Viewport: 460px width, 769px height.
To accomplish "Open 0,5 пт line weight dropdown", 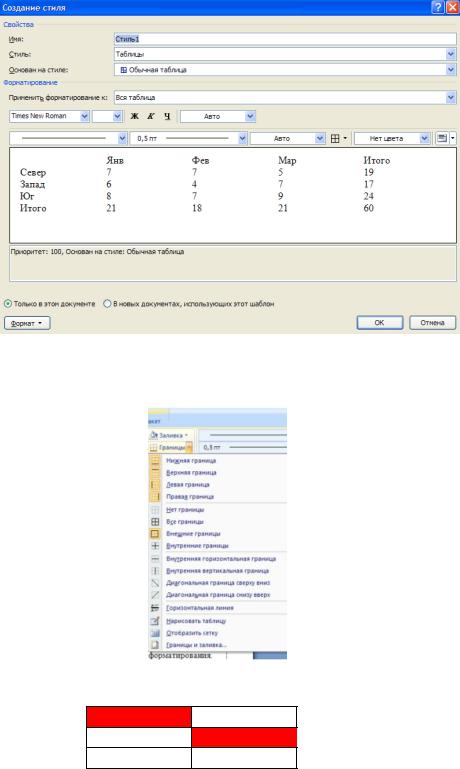I will (242, 139).
